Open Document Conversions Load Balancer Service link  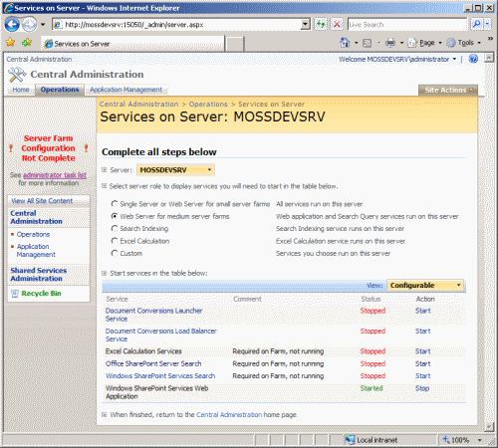point(161,335)
